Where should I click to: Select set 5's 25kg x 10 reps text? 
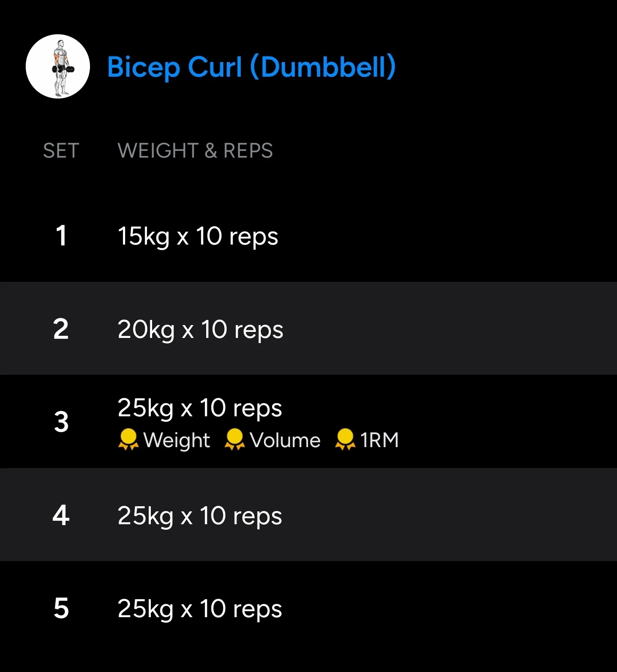(200, 609)
